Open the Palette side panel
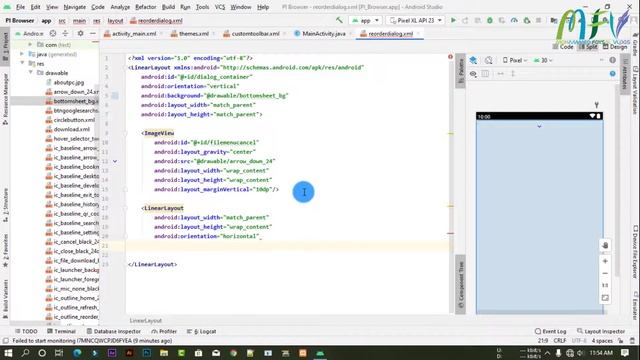Viewport: 640px width, 360px height. pos(461,71)
